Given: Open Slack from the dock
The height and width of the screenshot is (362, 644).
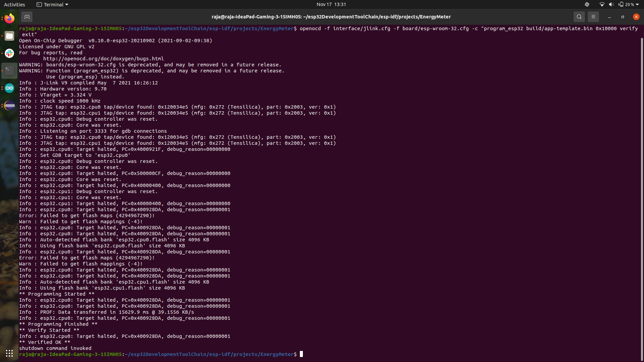Looking at the screenshot, I should [x=9, y=53].
